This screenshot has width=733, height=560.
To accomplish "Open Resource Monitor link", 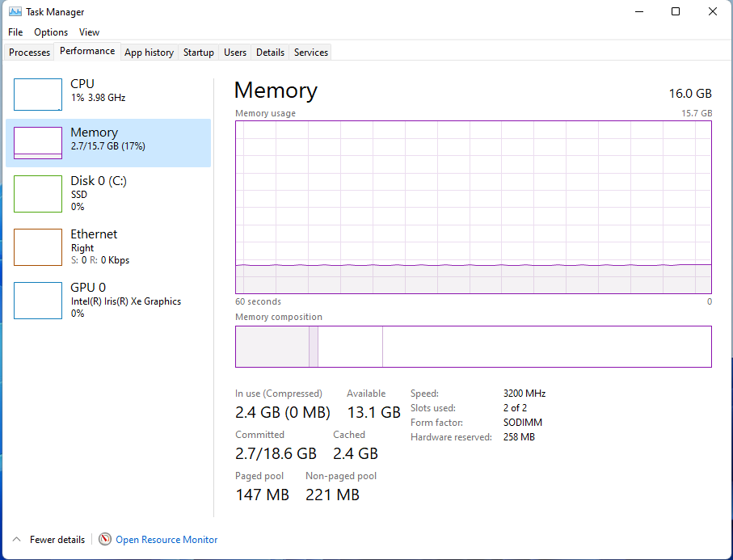I will [167, 540].
